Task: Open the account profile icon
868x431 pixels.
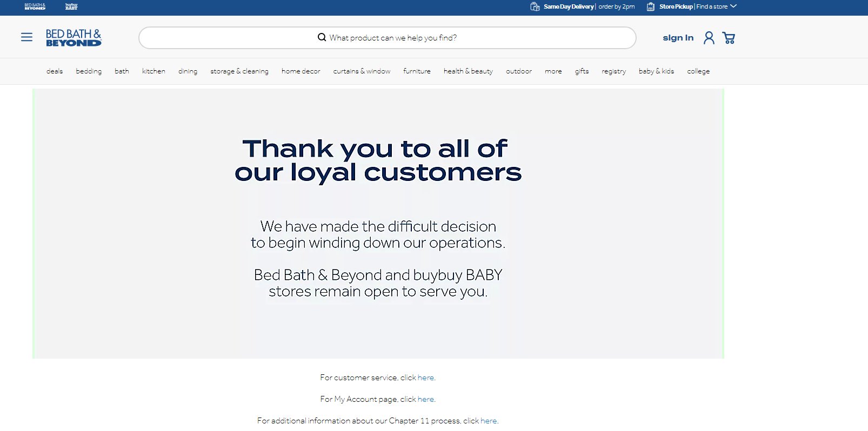Action: [709, 38]
